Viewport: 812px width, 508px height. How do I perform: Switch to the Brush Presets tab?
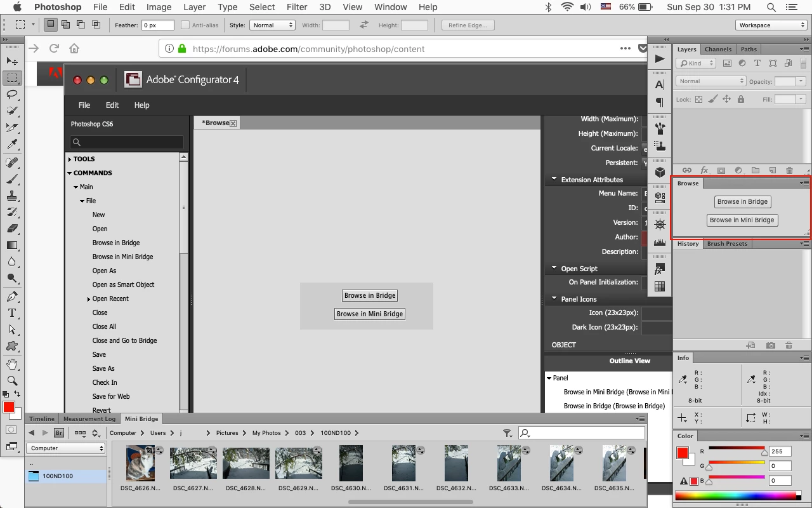tap(727, 244)
